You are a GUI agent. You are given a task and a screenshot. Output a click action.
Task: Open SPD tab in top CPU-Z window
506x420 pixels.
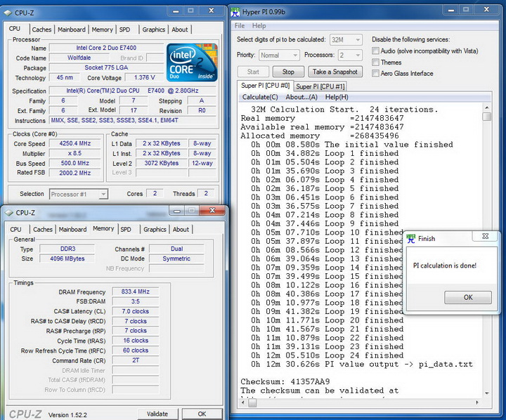(125, 29)
